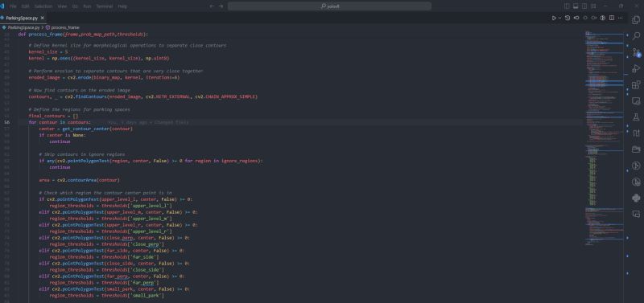Screen dimensions: 644x303
Task: Click the thresholds['close_perp'] line
Action: point(107,244)
